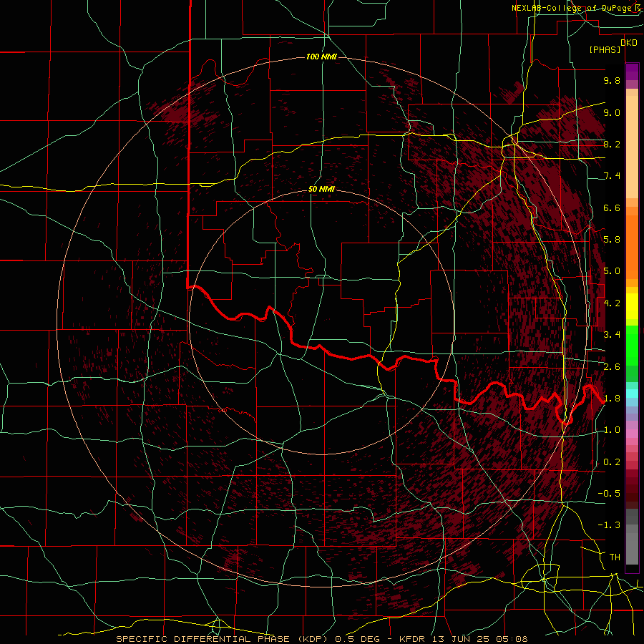The image size is (644, 644).
Task: Click the (KDP) abbreviation in caption
Action: click(x=313, y=639)
